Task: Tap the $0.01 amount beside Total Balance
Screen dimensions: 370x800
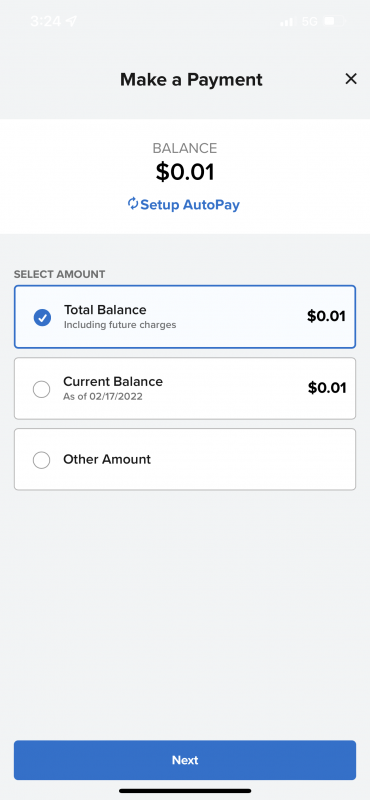Action: 326,316
